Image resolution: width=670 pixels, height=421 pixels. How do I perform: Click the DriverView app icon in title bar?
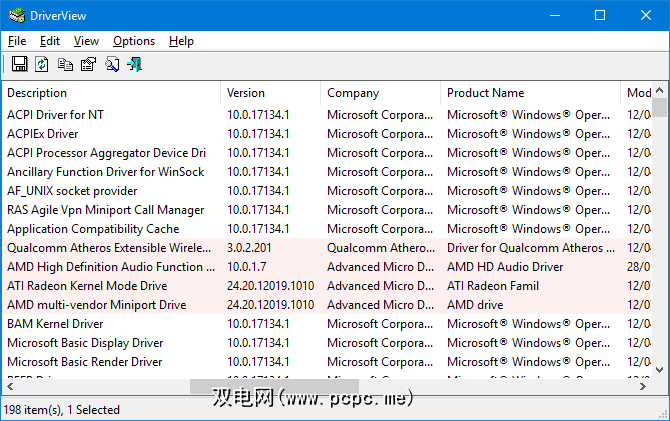click(16, 15)
